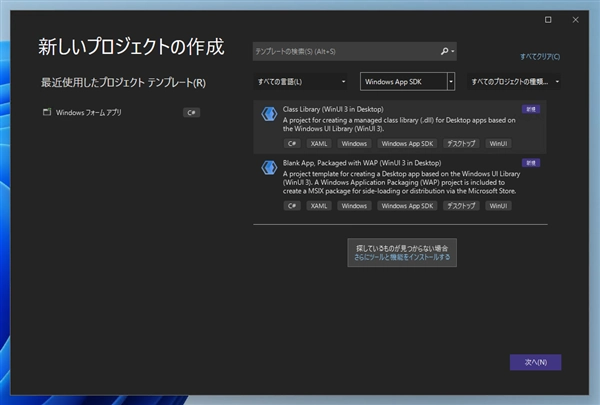Open the すべての言語 language dropdown

(300, 82)
